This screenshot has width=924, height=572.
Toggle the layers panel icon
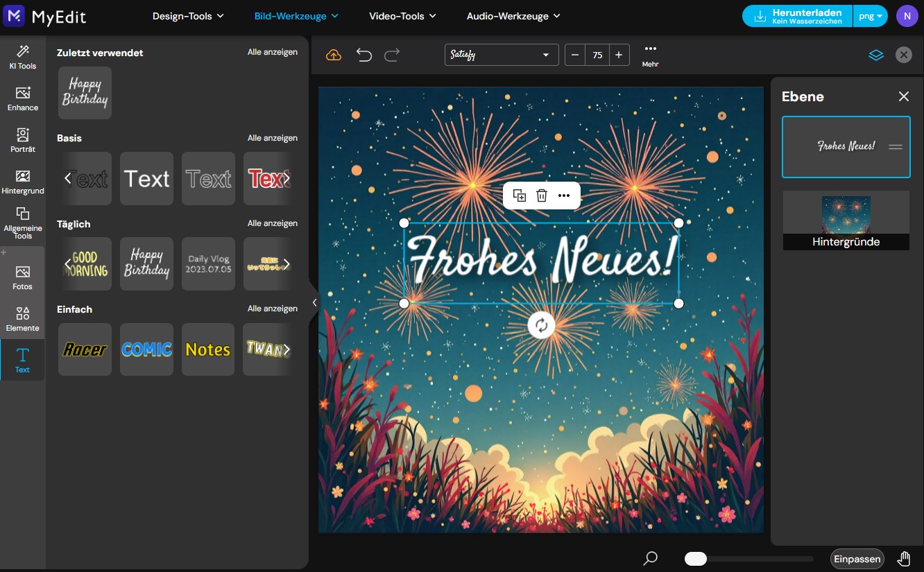[x=876, y=55]
